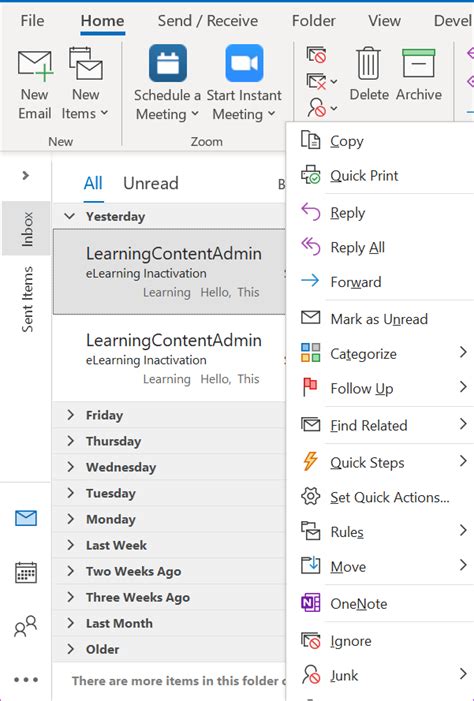
Task: Click Ignore conversation icon in ribbon
Action: (316, 55)
